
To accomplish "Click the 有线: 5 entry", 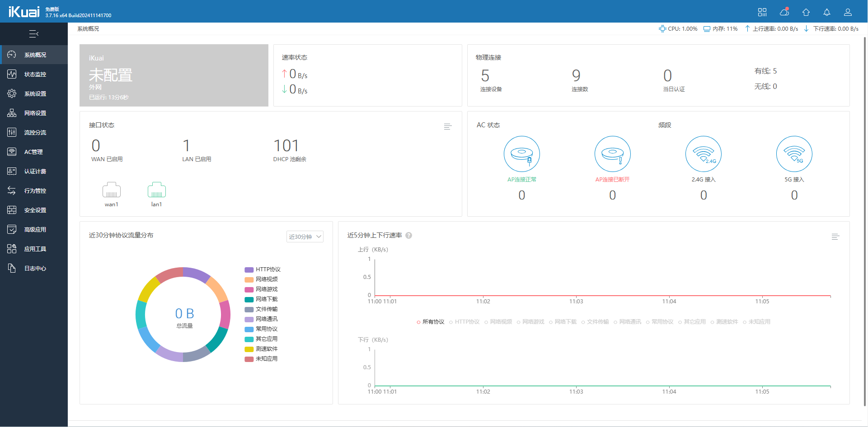I will 765,71.
